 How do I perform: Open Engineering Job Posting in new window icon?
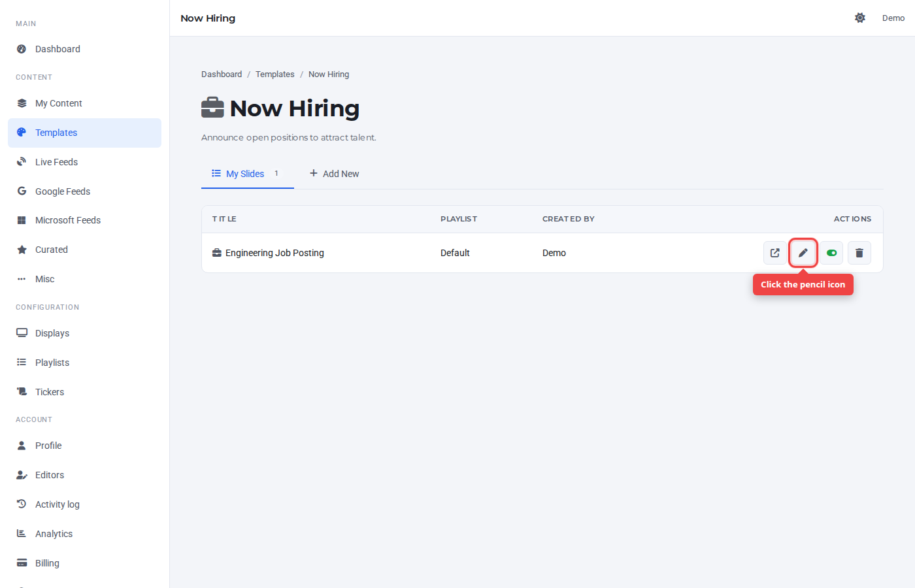775,253
